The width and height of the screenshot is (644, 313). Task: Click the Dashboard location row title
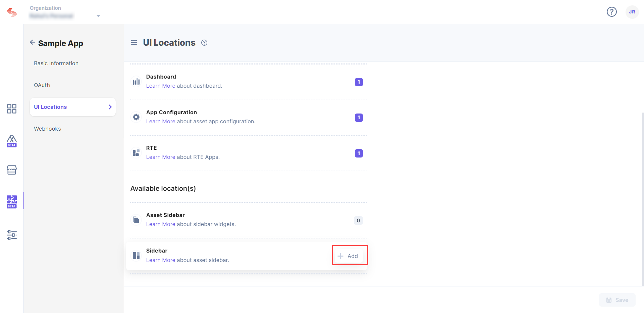(x=161, y=77)
